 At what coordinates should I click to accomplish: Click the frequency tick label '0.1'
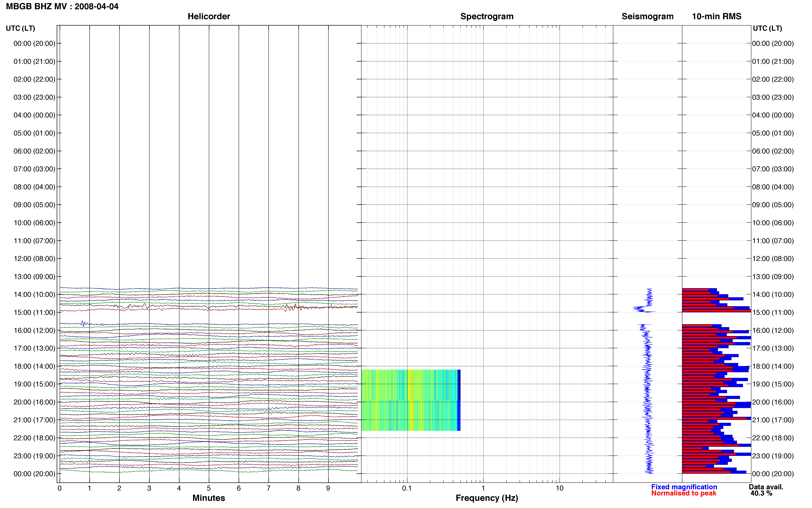[x=407, y=488]
